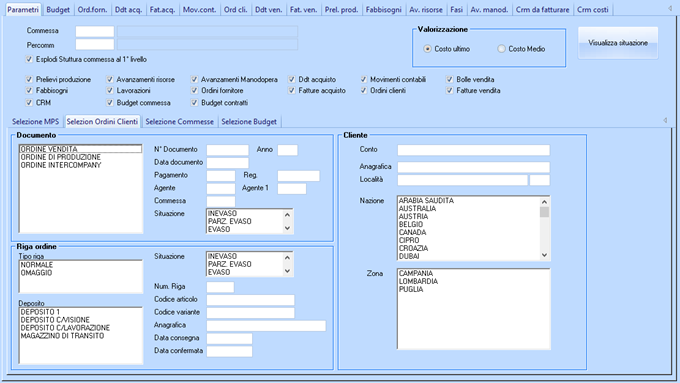Click up arrow of Riga ordine Situazione list
The width and height of the screenshot is (680, 383).
(288, 258)
